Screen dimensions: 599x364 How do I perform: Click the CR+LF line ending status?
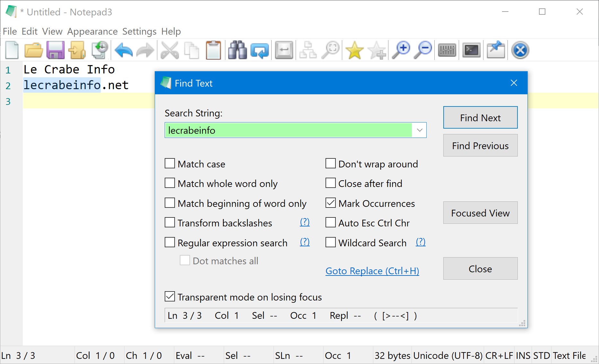click(499, 355)
